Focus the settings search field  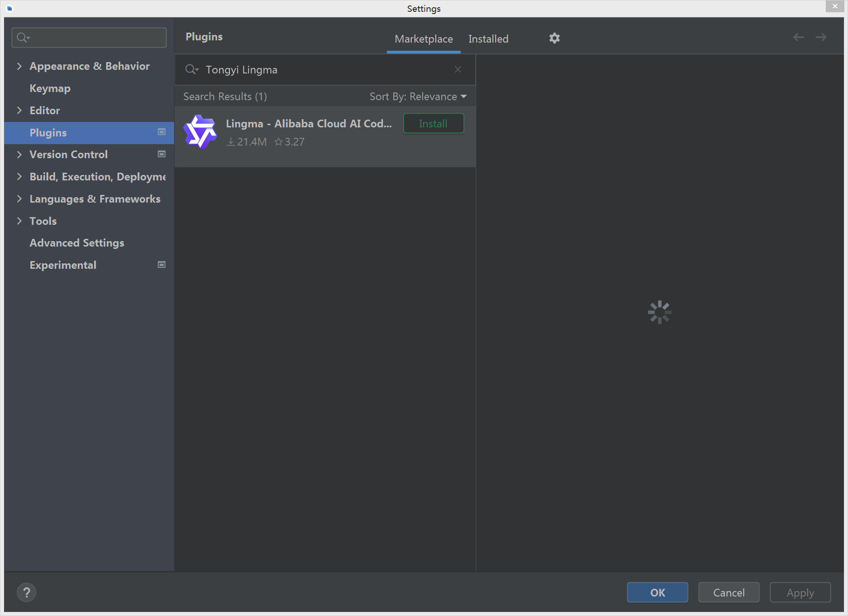click(89, 38)
